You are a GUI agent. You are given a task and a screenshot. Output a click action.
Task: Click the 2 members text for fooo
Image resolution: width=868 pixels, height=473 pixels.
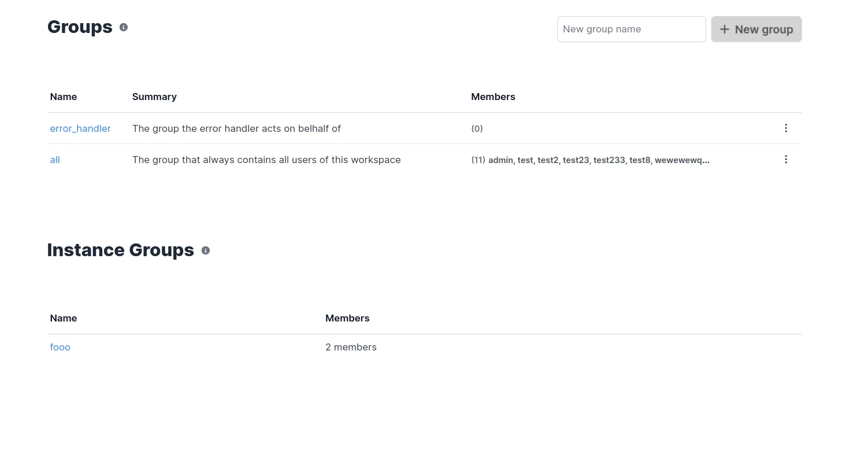[351, 347]
